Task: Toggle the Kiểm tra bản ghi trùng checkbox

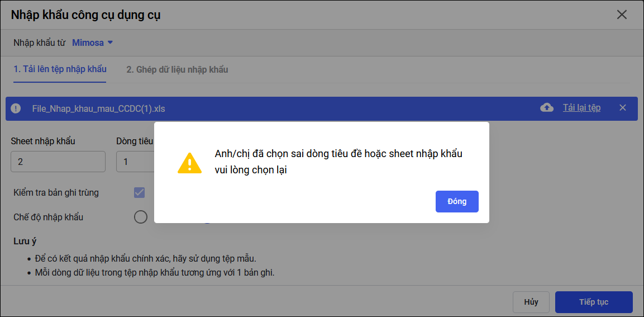Action: pos(139,192)
